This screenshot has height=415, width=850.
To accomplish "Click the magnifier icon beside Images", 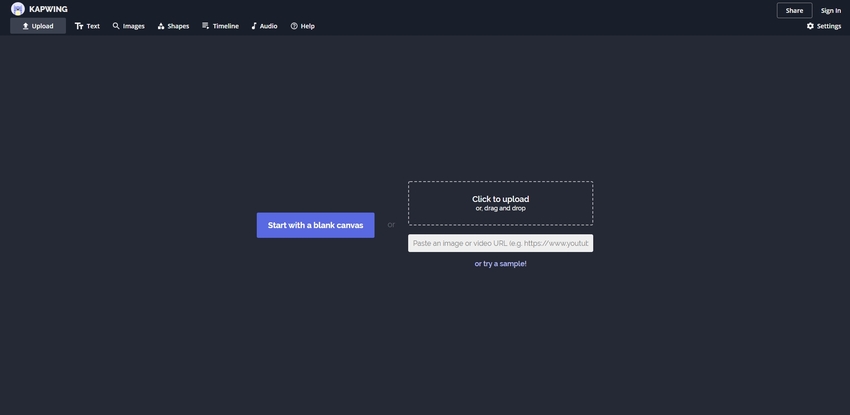I will (x=116, y=26).
